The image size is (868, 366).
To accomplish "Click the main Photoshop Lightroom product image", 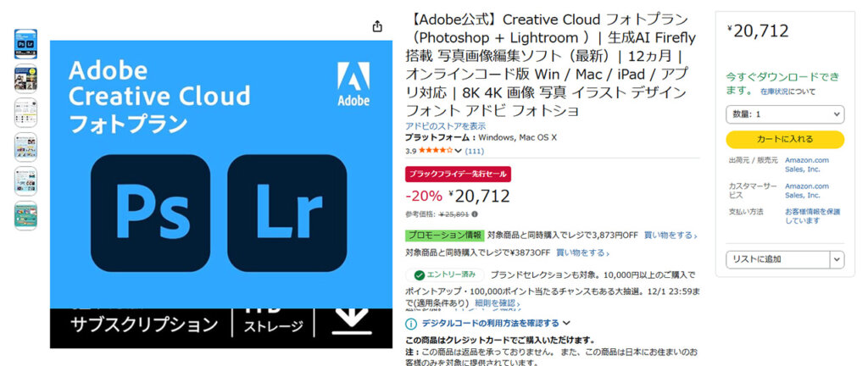I will click(x=221, y=194).
